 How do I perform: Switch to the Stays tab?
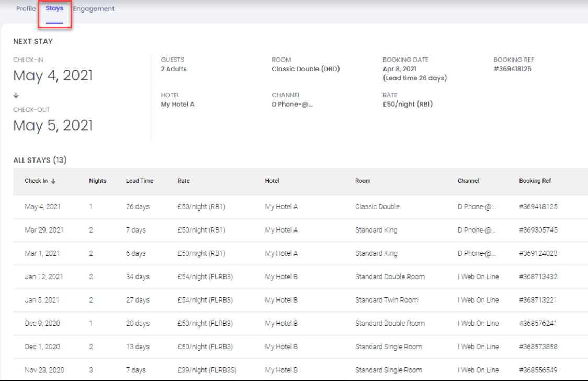tap(54, 9)
